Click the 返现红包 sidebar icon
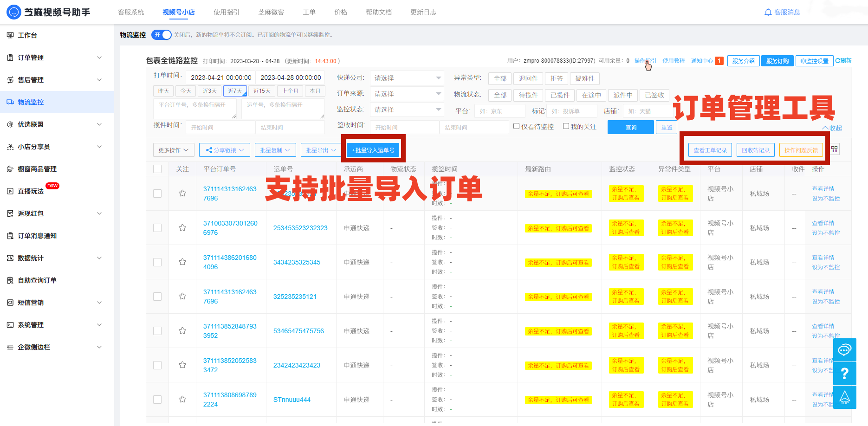The width and height of the screenshot is (868, 426). 10,213
